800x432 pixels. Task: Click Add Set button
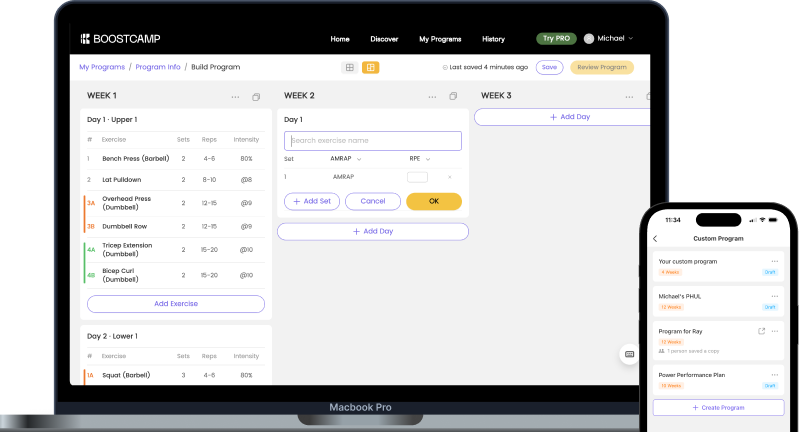pos(312,201)
